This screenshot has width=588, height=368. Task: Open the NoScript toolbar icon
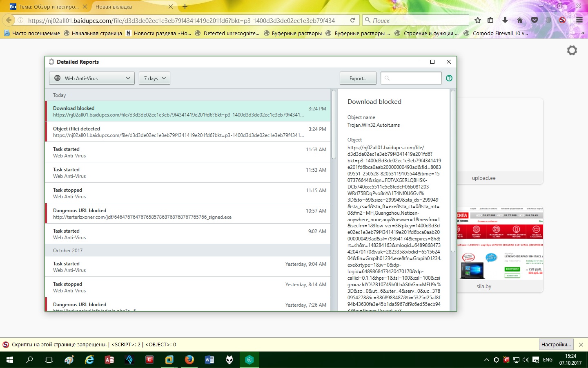point(562,20)
